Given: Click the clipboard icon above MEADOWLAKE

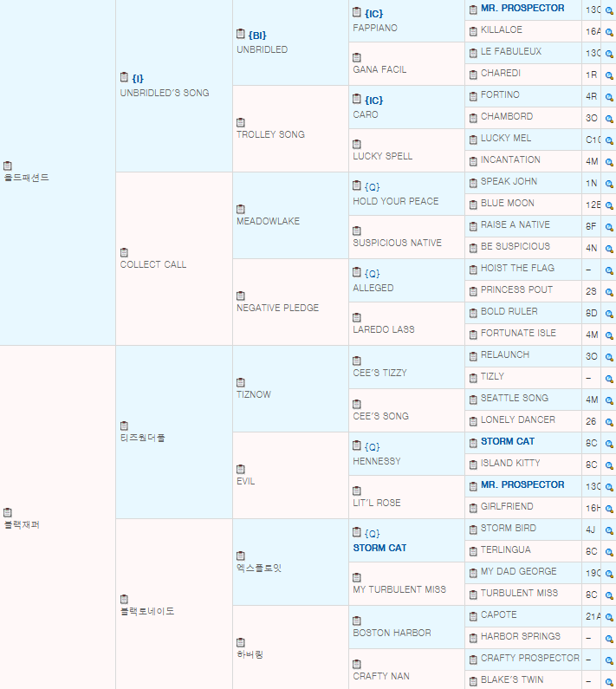Looking at the screenshot, I should (x=241, y=209).
